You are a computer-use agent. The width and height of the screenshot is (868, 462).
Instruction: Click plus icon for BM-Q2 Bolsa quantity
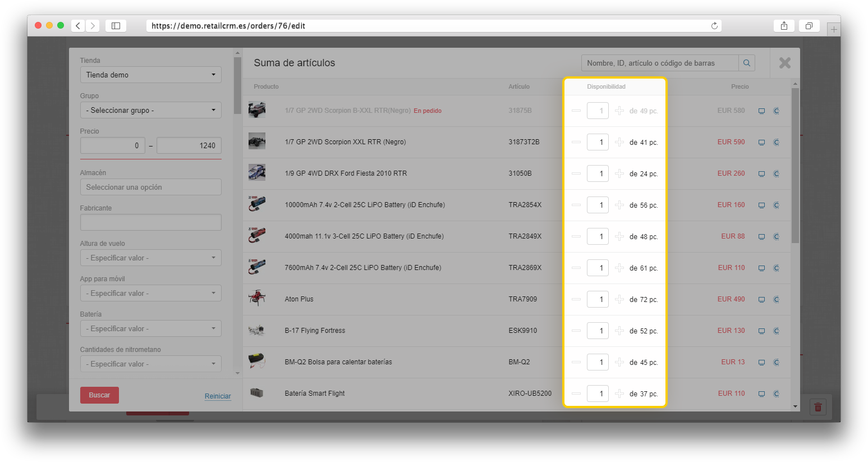pyautogui.click(x=619, y=362)
